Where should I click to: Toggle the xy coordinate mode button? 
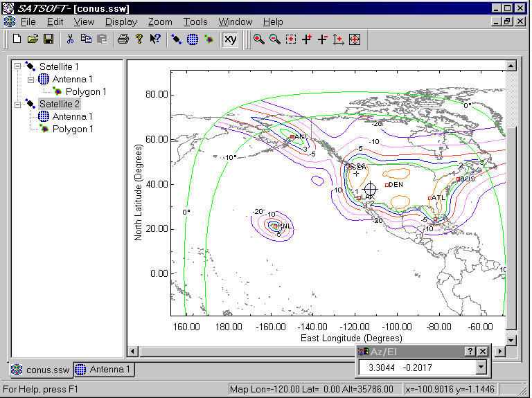(231, 39)
